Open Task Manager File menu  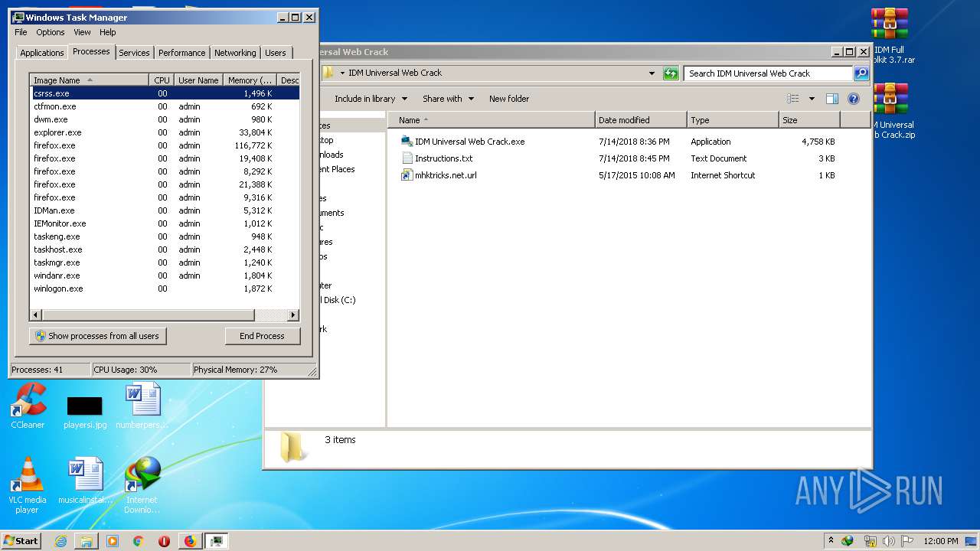point(21,32)
